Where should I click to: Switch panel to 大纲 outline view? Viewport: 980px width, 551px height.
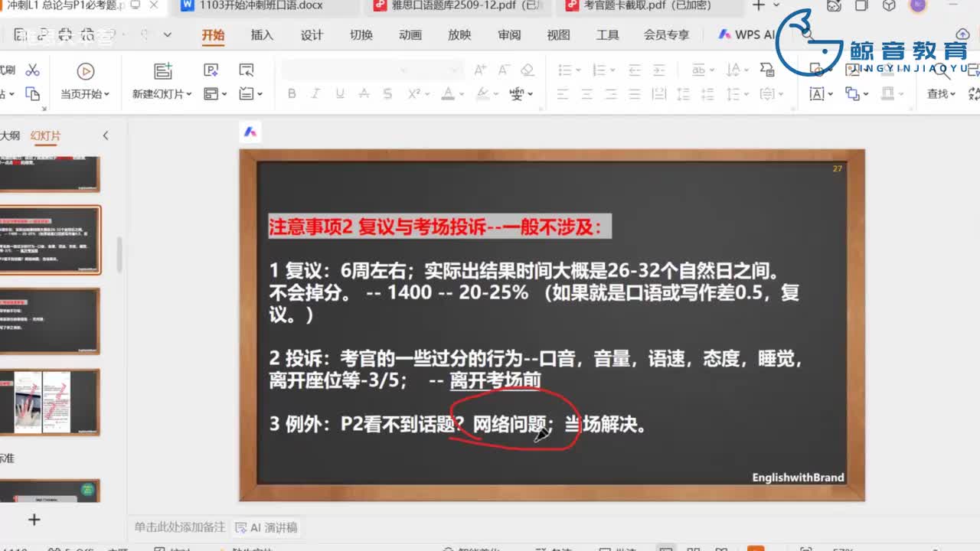(9, 135)
